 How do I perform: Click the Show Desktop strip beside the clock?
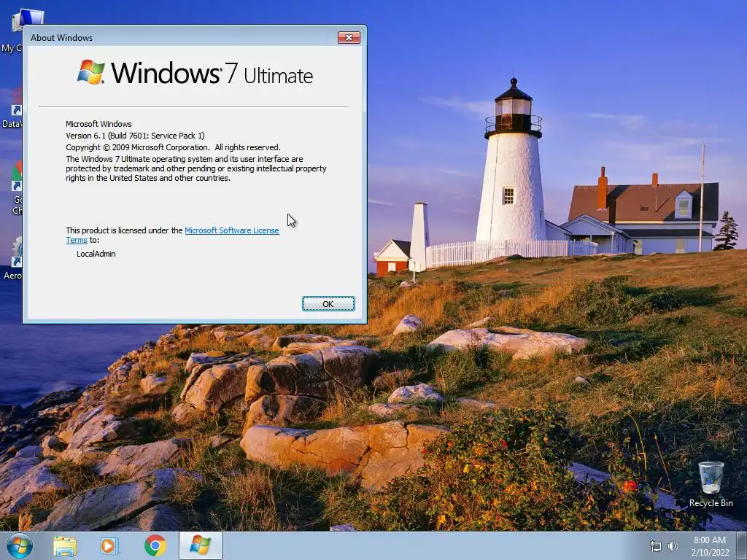tap(742, 546)
